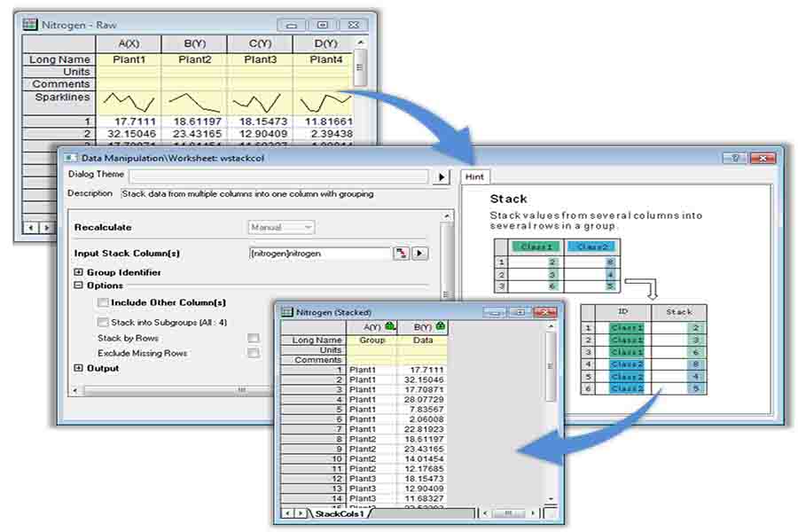Click the Nitrogen (Stacked) worksheet window icon
Screen dimensions: 798x532
287,312
